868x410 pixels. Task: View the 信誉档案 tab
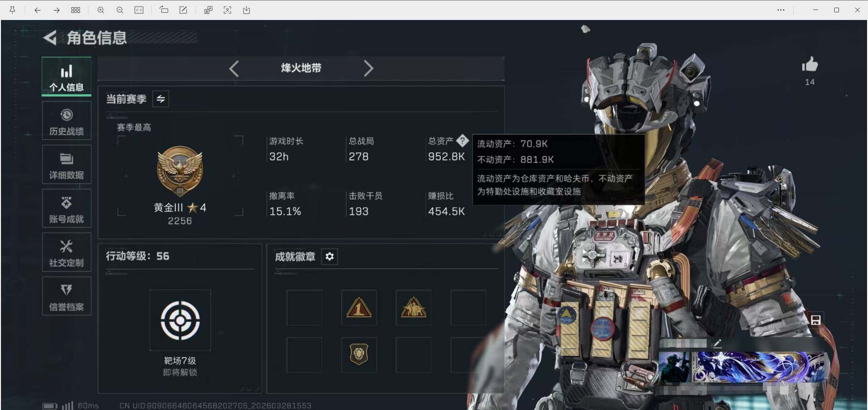tap(67, 296)
